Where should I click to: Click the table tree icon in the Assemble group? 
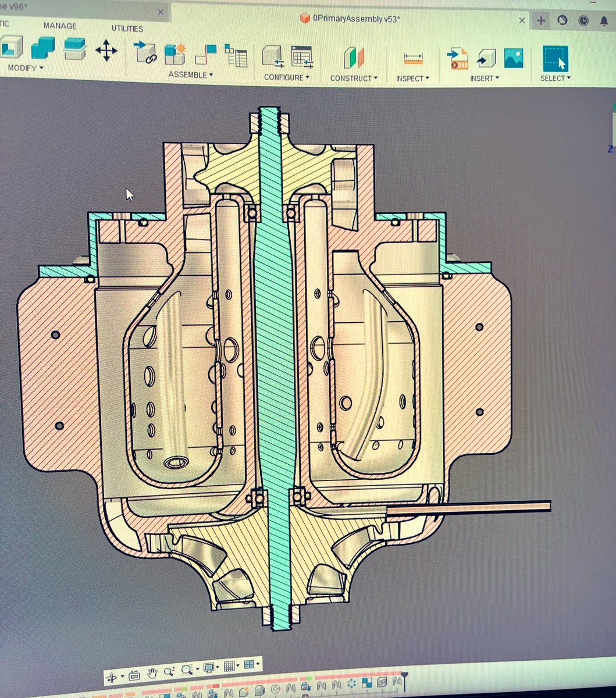236,56
